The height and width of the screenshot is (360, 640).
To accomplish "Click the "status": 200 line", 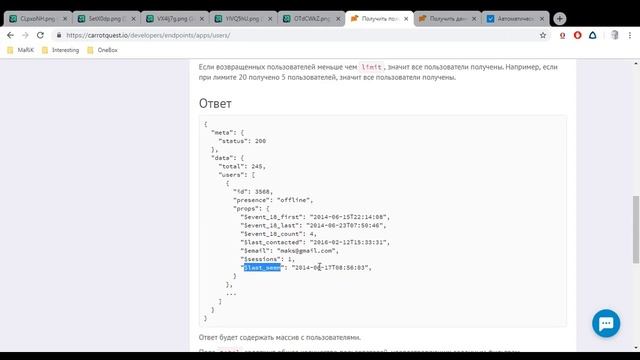I will click(x=242, y=141).
